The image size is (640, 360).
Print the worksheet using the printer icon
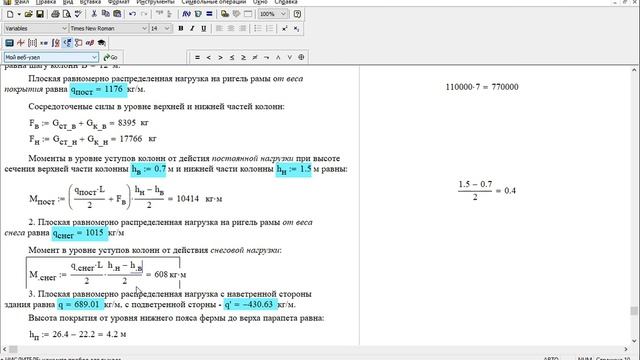pos(55,14)
